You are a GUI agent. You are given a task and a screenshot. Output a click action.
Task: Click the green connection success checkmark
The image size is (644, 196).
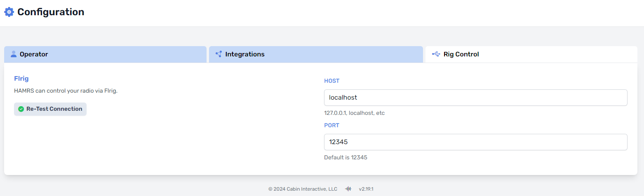21,109
